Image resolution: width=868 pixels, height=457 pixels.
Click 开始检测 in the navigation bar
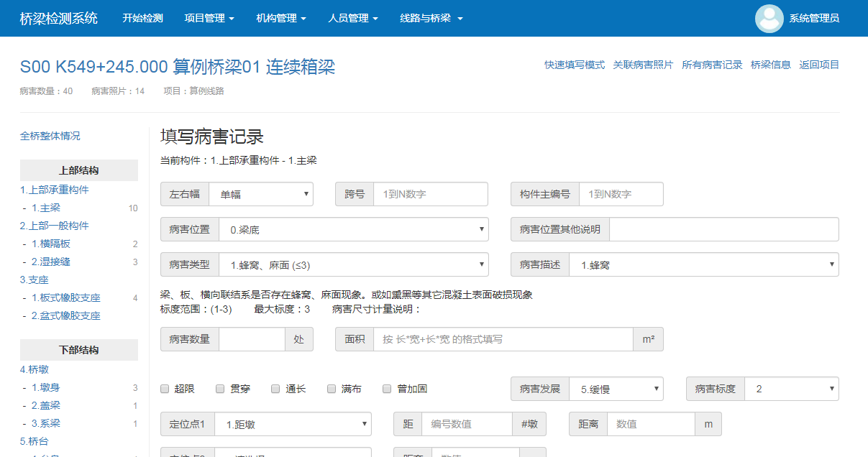(142, 19)
